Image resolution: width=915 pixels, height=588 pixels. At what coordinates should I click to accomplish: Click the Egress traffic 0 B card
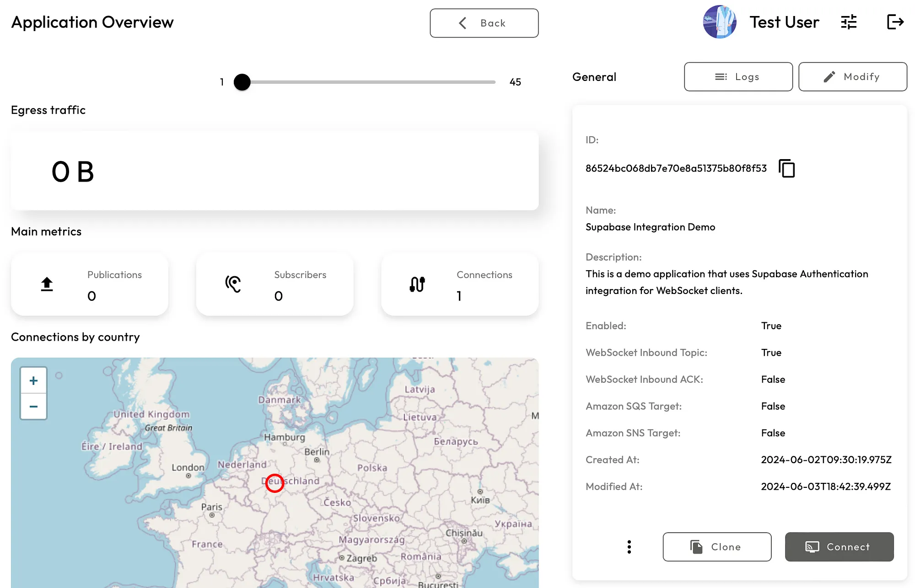coord(274,171)
